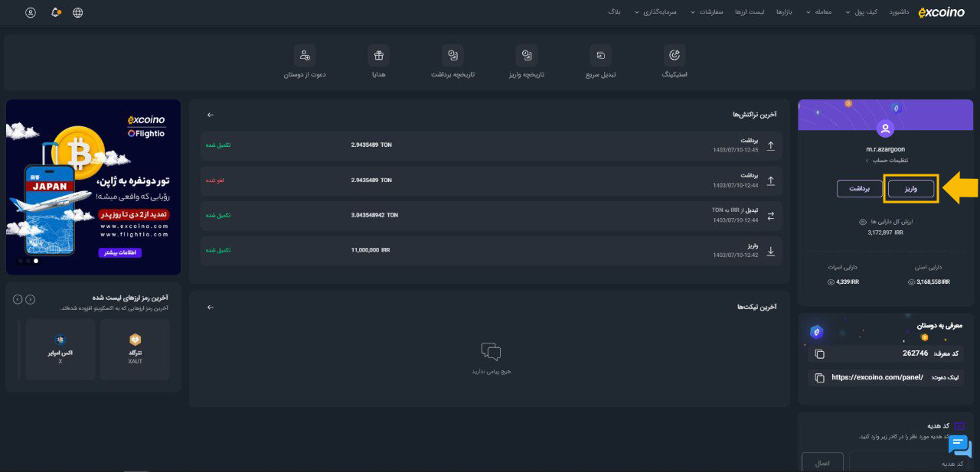Open the quick convert (تبدیل سریع) icon

click(x=601, y=55)
